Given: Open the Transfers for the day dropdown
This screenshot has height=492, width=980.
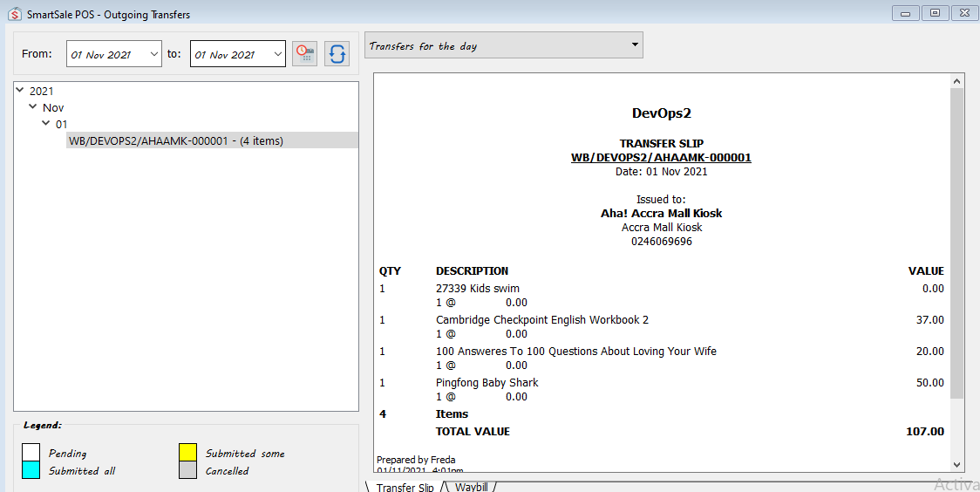Looking at the screenshot, I should pyautogui.click(x=635, y=45).
